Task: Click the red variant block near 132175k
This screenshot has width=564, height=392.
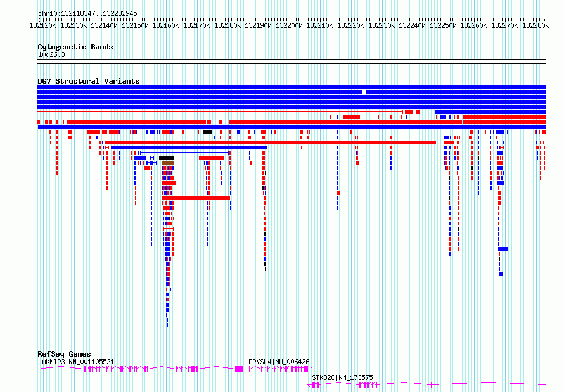Action: click(x=211, y=158)
